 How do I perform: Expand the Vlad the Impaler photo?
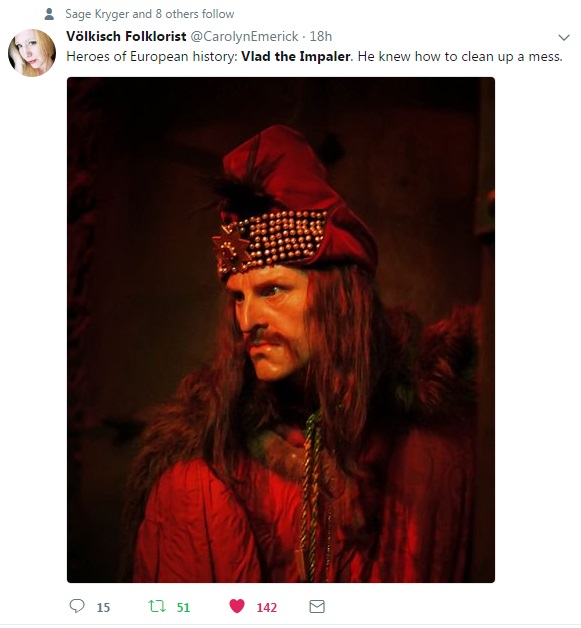[x=281, y=330]
